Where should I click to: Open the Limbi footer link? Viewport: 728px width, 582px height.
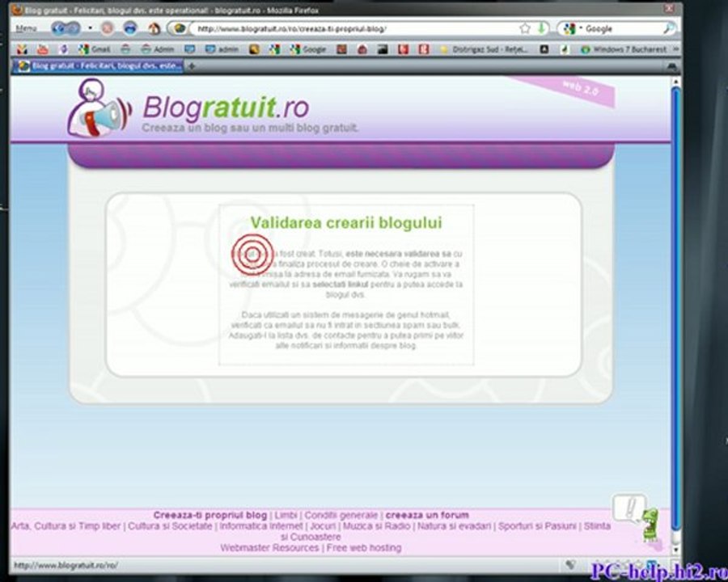point(286,515)
